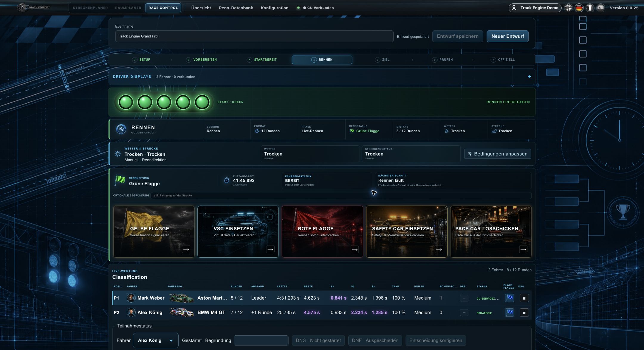
Task: Activate VSC Einsetzen card
Action: point(238,231)
